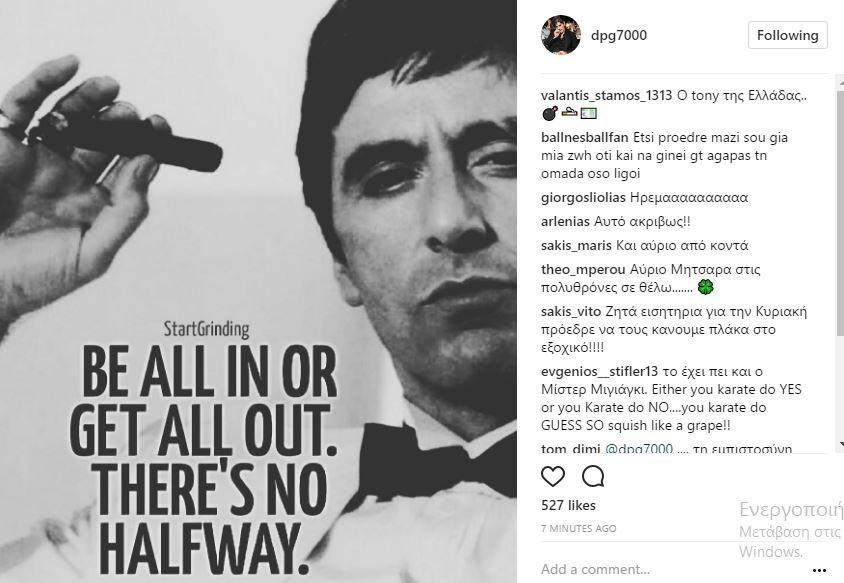
Task: Open dpg7000's profile from the username
Action: click(x=620, y=33)
